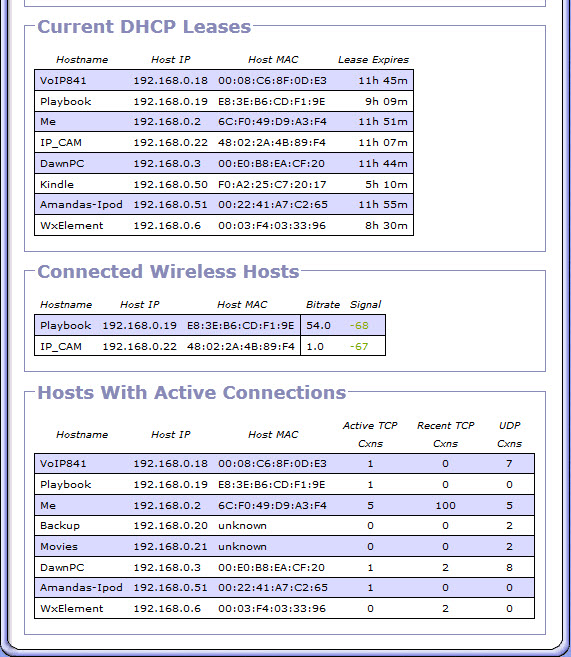This screenshot has height=657, width=571.
Task: Click the Active TCP Cxns column header
Action: click(x=370, y=435)
